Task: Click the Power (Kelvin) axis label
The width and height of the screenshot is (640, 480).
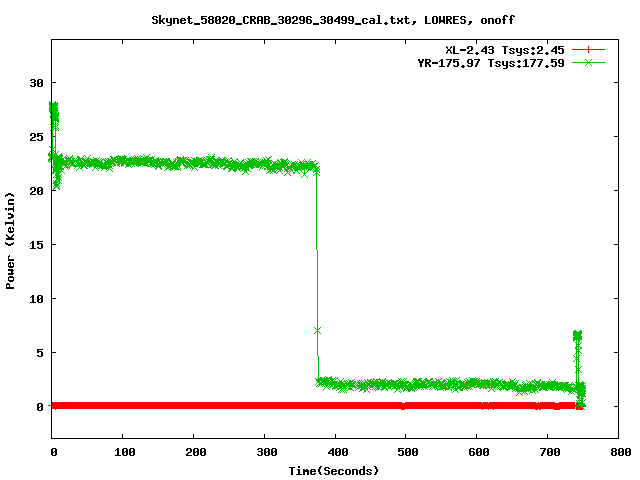Action: [x=10, y=241]
